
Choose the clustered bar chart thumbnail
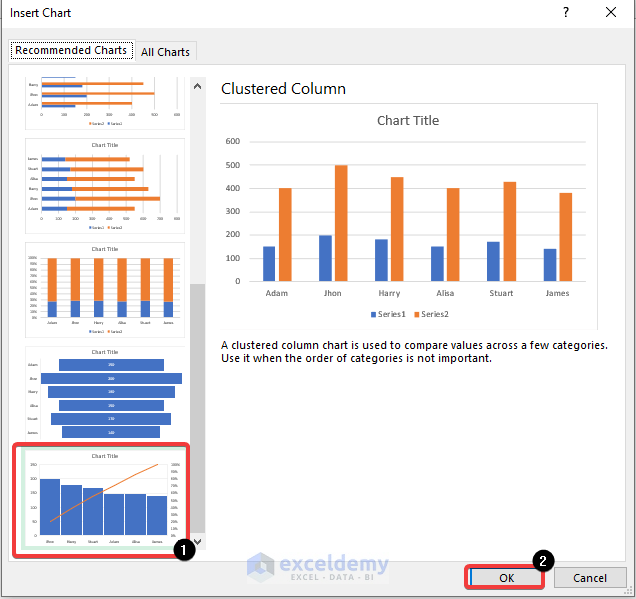pos(105,103)
